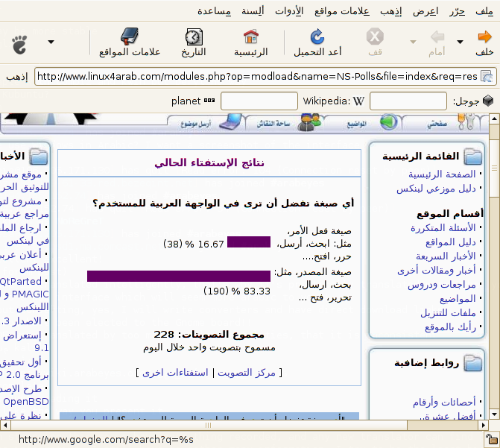This screenshot has width=500, height=448.
Task: Expand the Back button history dropdown arrow
Action: click(461, 42)
